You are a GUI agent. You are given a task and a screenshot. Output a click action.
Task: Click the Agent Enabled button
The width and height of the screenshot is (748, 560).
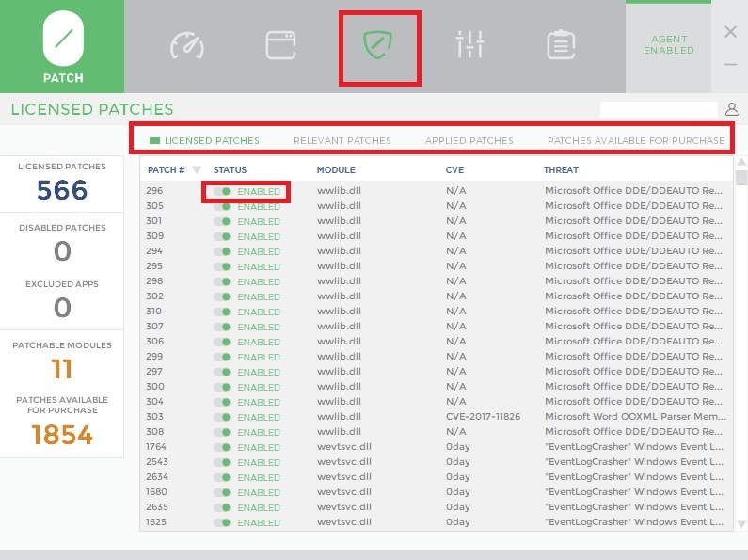coord(669,45)
